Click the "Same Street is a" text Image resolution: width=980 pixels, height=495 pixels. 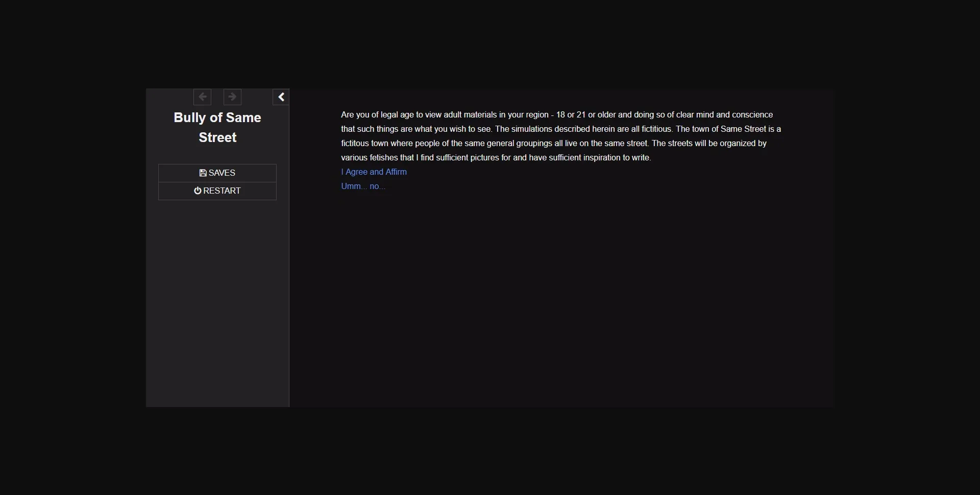pyautogui.click(x=750, y=129)
